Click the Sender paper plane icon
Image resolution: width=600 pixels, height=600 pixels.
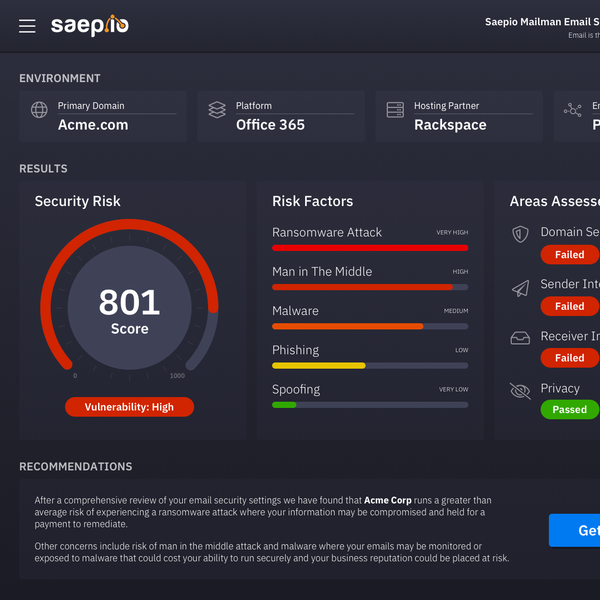(521, 289)
